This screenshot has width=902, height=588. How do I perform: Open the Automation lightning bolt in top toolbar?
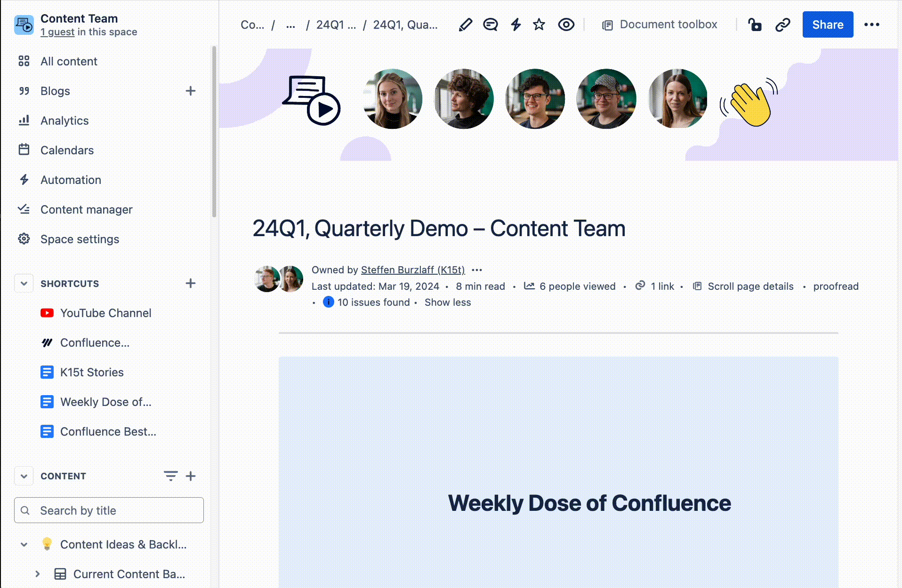click(515, 24)
